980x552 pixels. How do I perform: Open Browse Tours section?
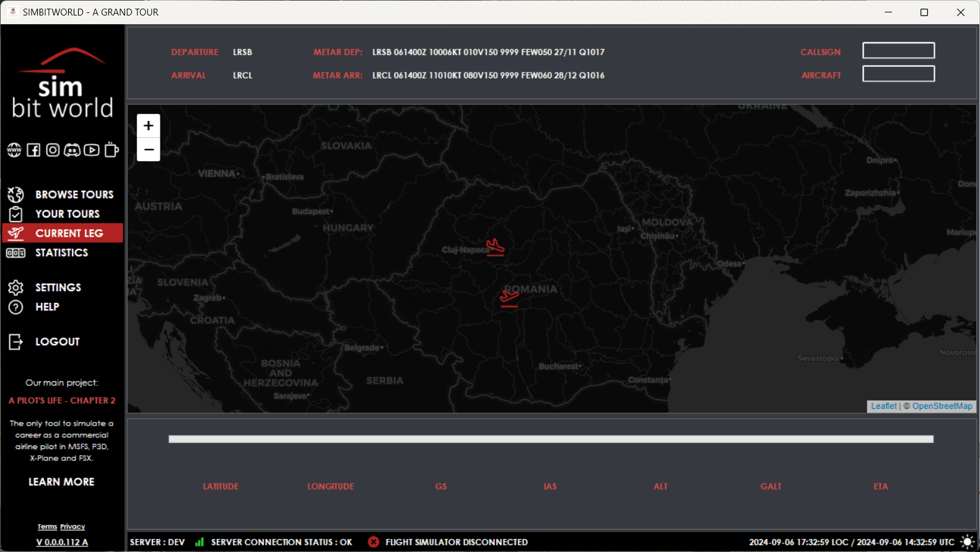pyautogui.click(x=74, y=195)
